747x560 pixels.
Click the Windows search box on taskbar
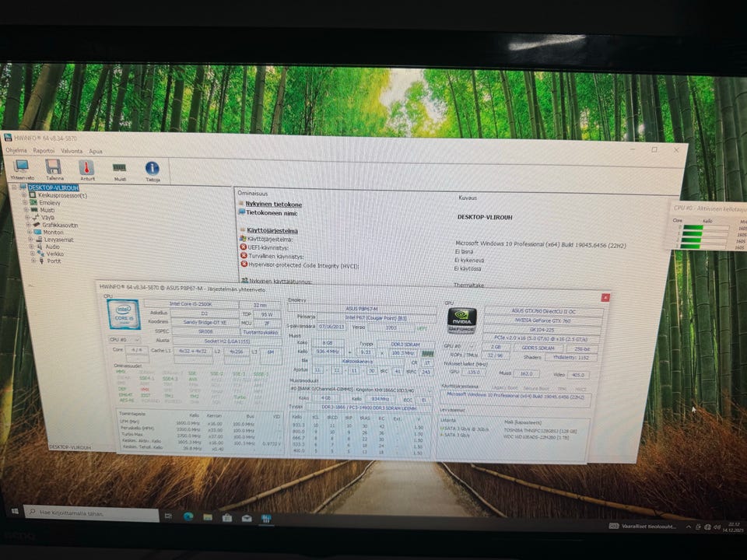(x=91, y=513)
